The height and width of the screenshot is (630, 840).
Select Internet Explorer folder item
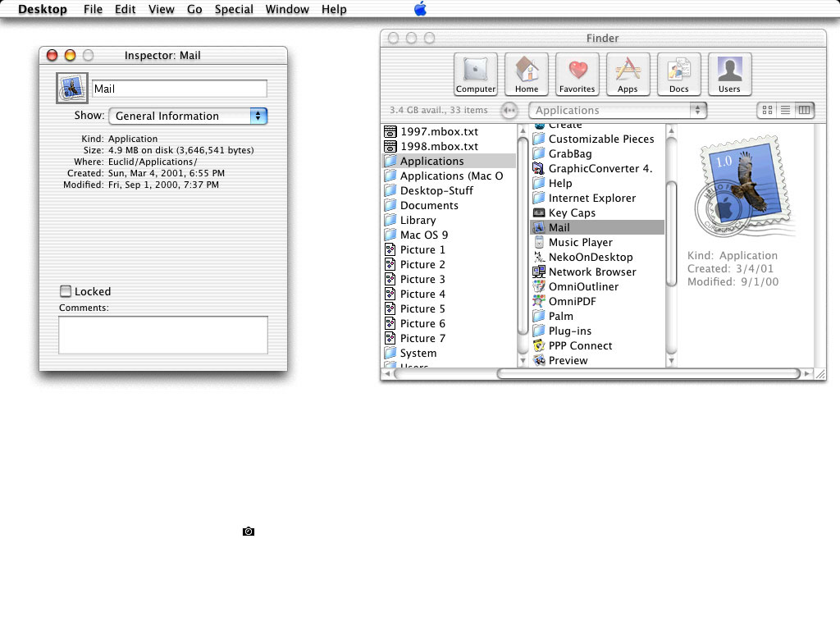597,199
